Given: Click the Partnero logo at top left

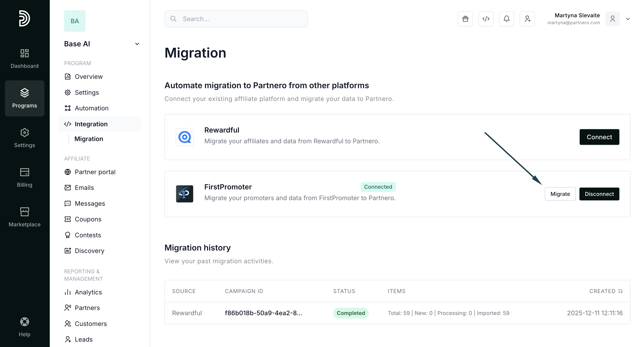Looking at the screenshot, I should (24, 18).
